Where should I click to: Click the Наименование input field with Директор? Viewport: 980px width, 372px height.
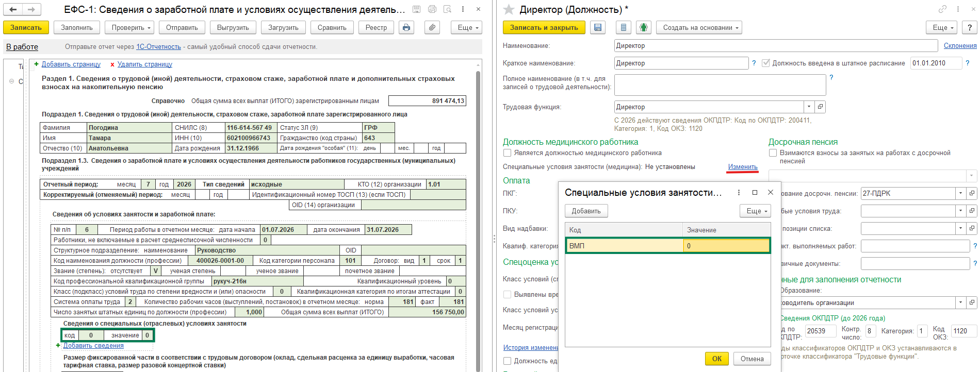click(x=776, y=45)
